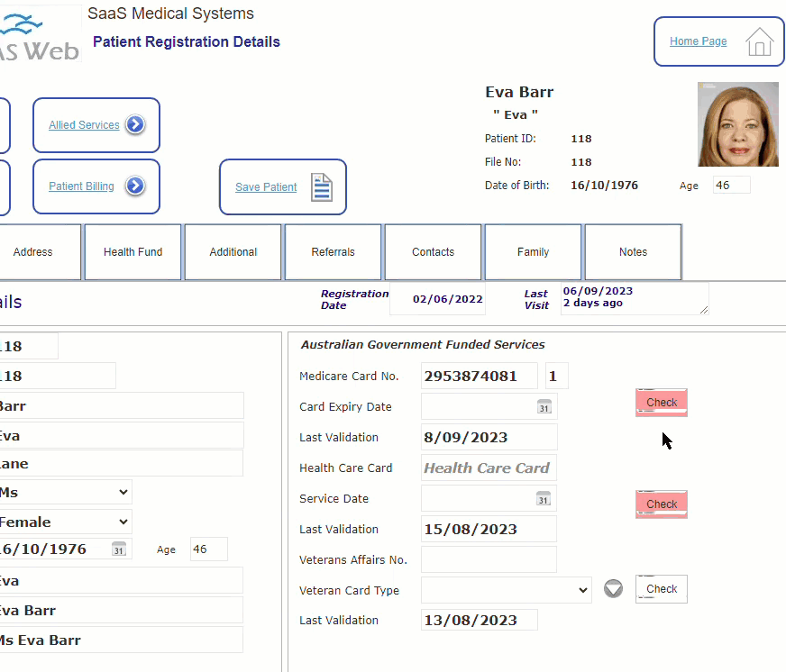Open the Female gender dropdown

pyautogui.click(x=64, y=522)
